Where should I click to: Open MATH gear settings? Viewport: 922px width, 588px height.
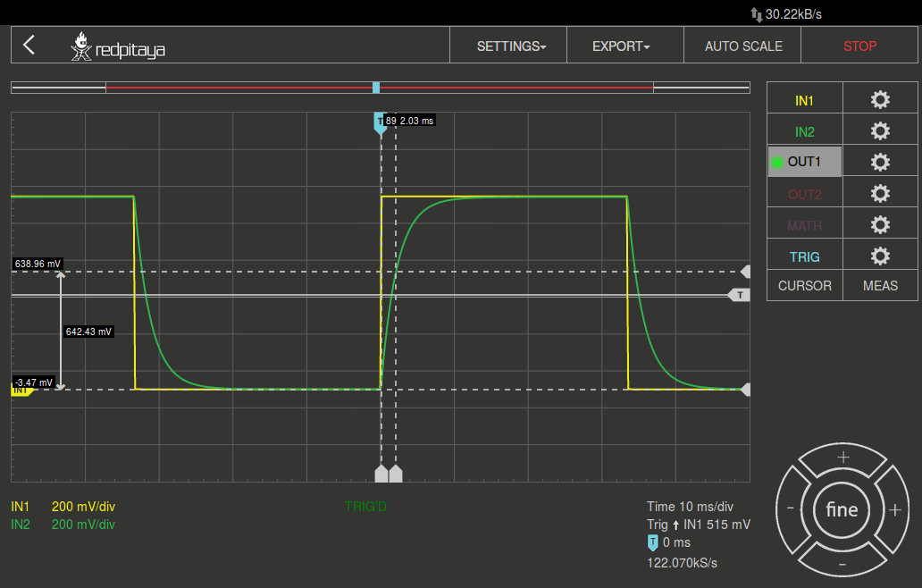[880, 224]
